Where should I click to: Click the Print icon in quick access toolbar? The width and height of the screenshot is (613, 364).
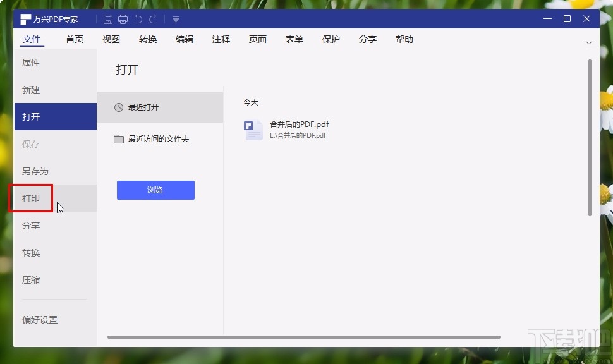123,18
